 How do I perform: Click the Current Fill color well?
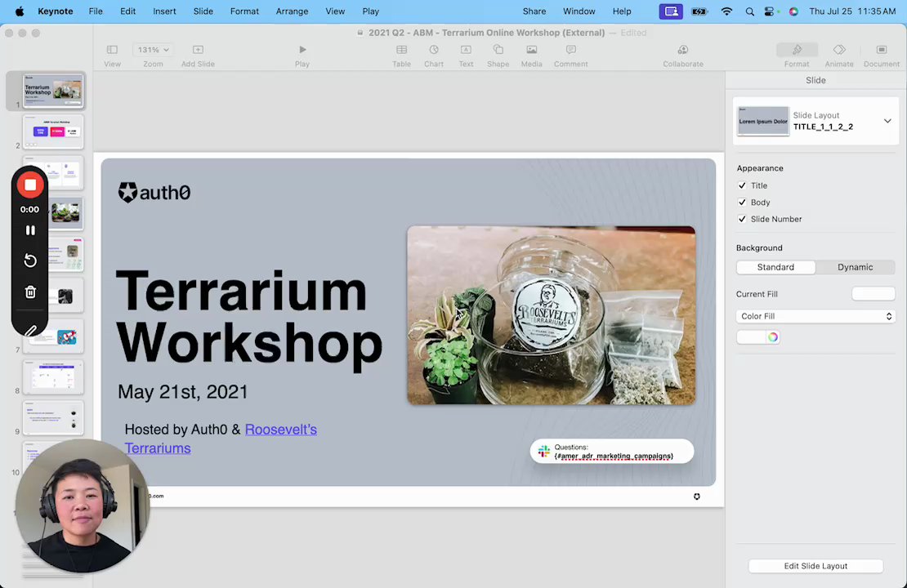click(873, 294)
